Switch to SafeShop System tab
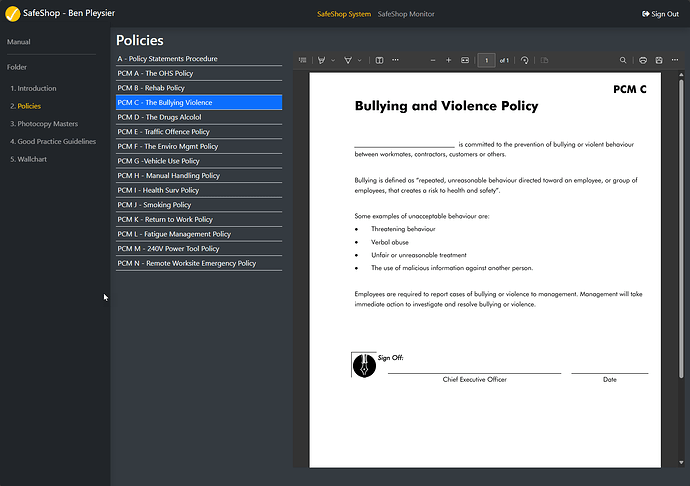The height and width of the screenshot is (486, 690). tap(344, 14)
